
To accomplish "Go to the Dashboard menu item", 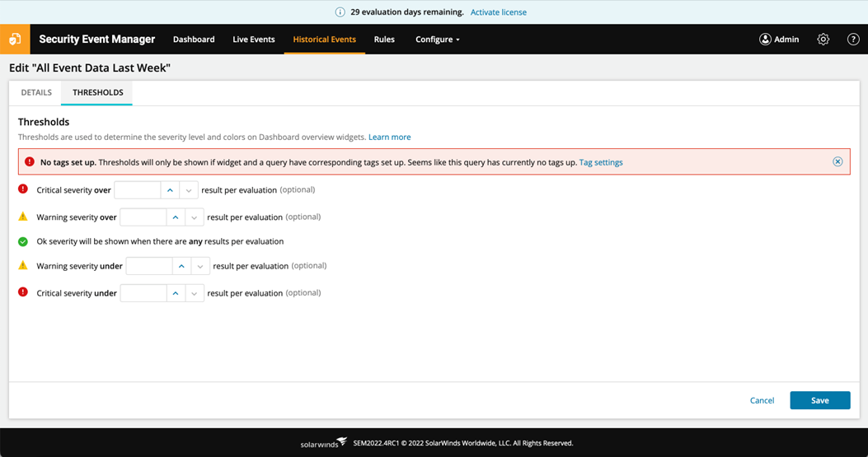I will (194, 40).
